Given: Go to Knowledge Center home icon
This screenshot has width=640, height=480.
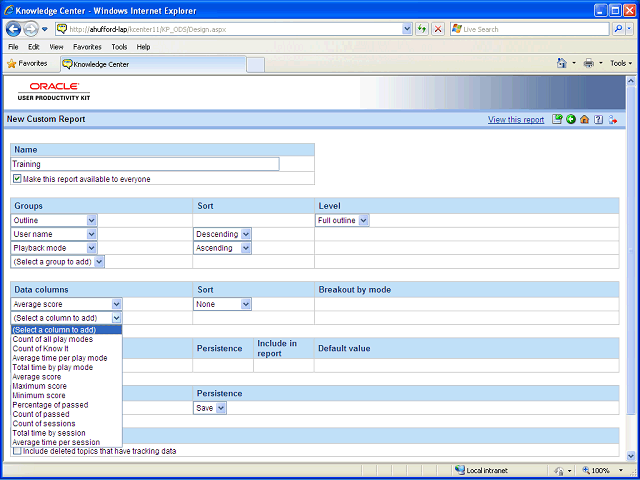Looking at the screenshot, I should pyautogui.click(x=584, y=119).
